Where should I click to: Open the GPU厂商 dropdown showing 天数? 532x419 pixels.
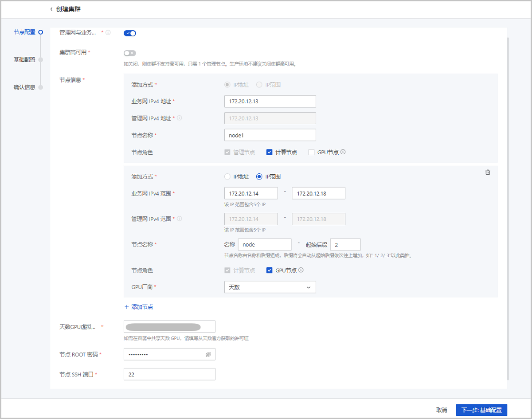pos(270,287)
